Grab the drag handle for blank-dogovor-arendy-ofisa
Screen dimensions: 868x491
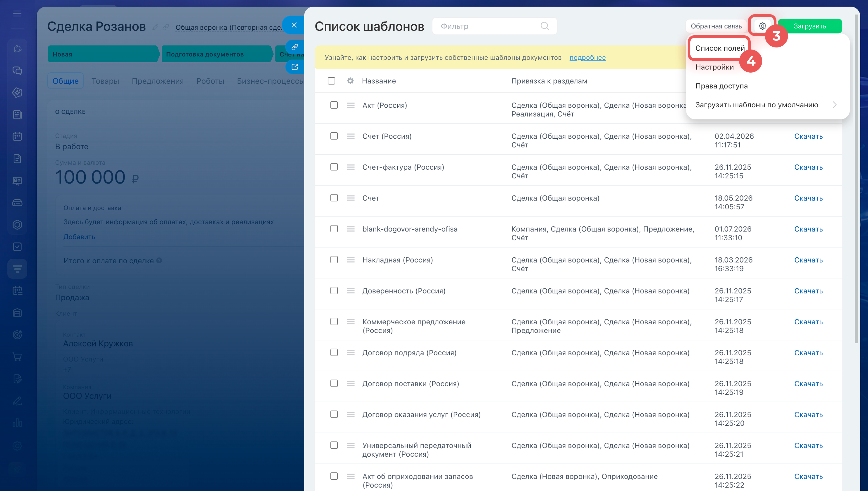coord(351,229)
